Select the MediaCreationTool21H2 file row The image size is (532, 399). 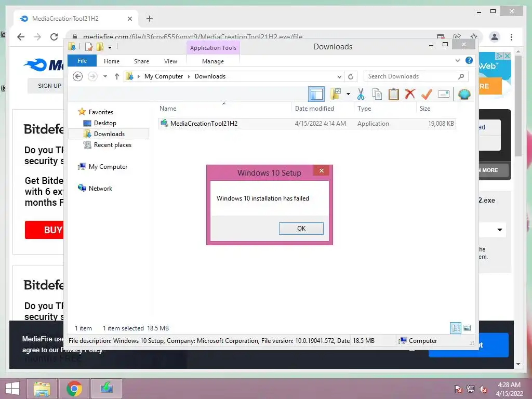pos(307,124)
